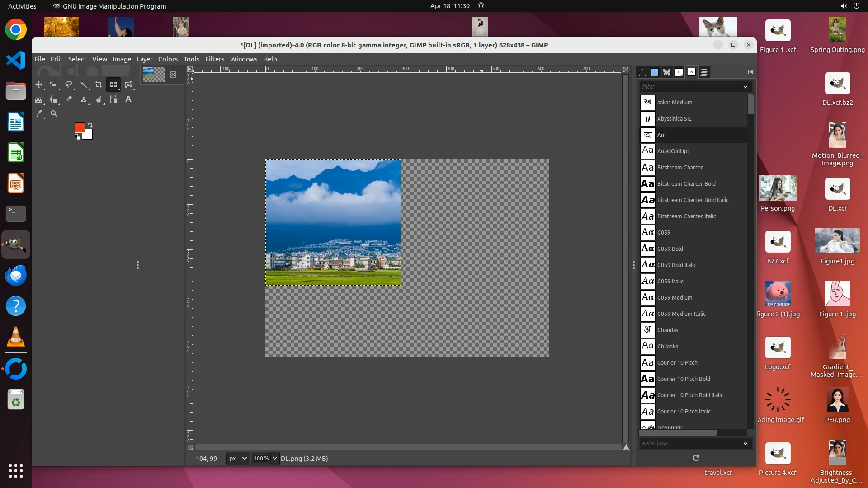Switch to the Brushes dockable tab

point(679,72)
